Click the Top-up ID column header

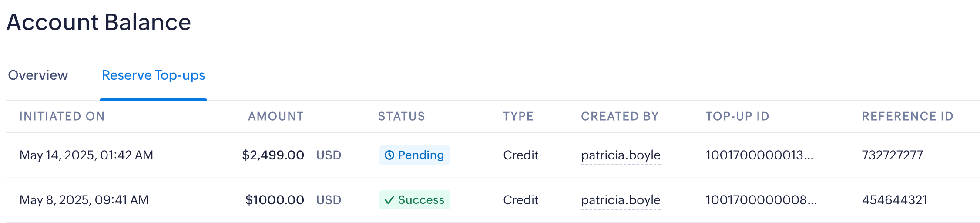click(738, 116)
